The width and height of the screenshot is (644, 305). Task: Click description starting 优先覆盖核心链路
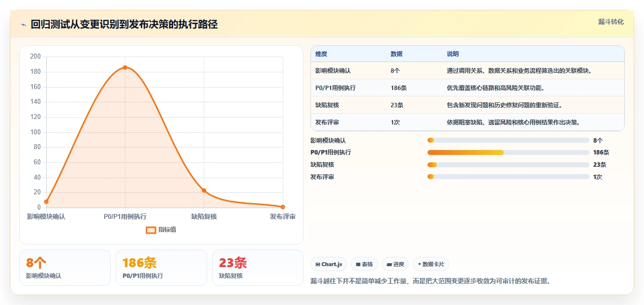tap(495, 88)
